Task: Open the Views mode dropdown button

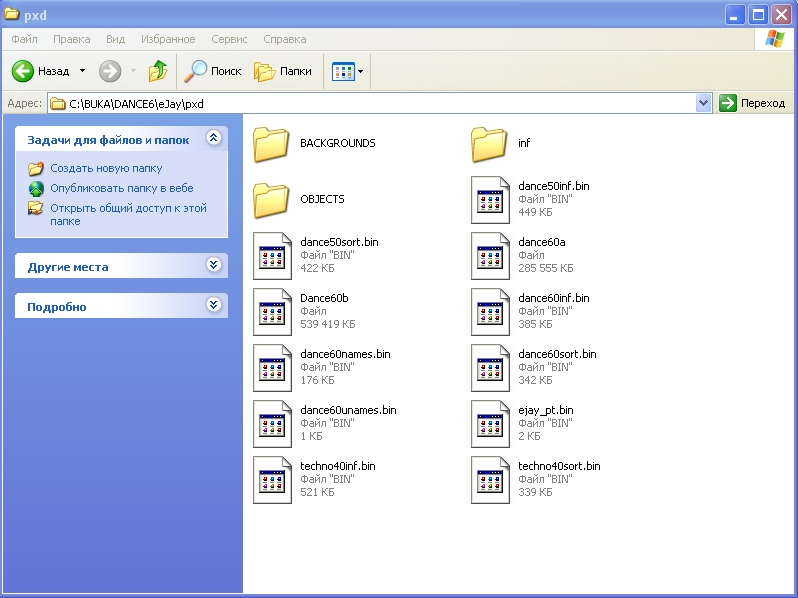Action: pyautogui.click(x=348, y=71)
